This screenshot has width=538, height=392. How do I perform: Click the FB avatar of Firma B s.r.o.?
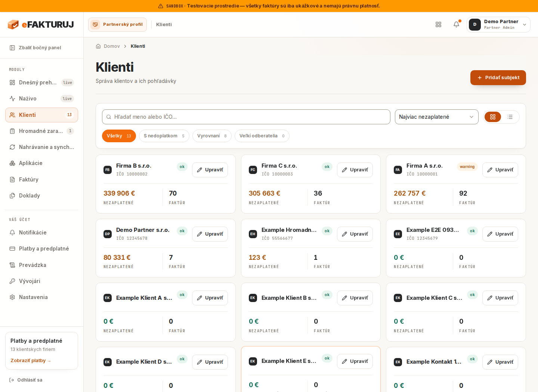[108, 170]
